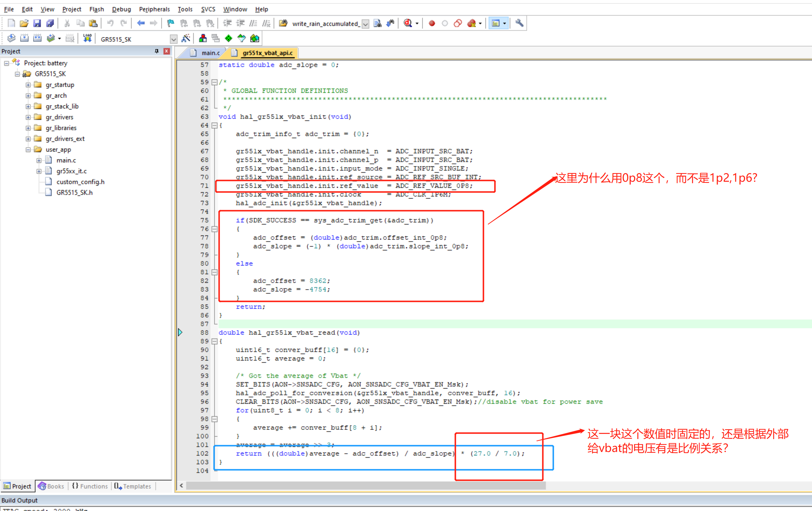Open the GR5515_SK target dropdown
This screenshot has height=511, width=812.
(174, 39)
